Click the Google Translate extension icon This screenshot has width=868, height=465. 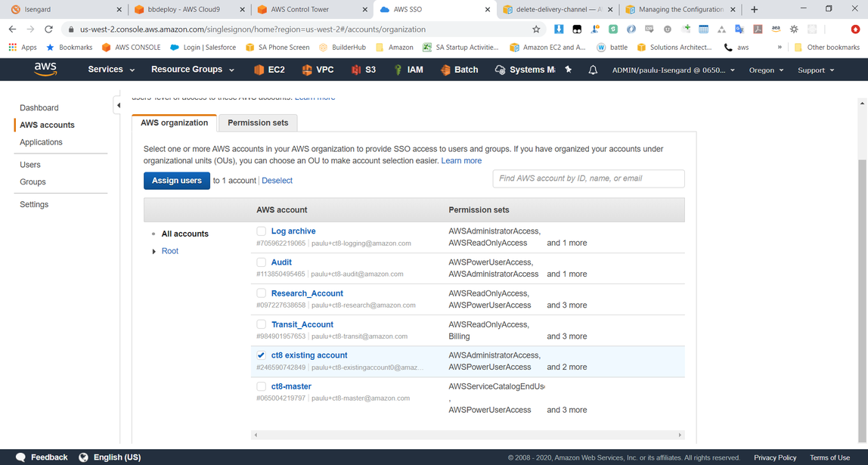coord(739,29)
